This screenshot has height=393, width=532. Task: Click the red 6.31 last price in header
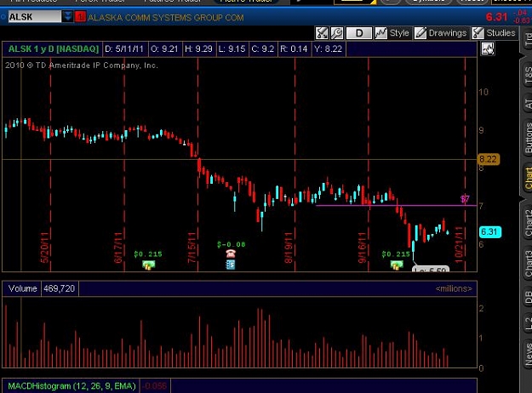tap(496, 17)
